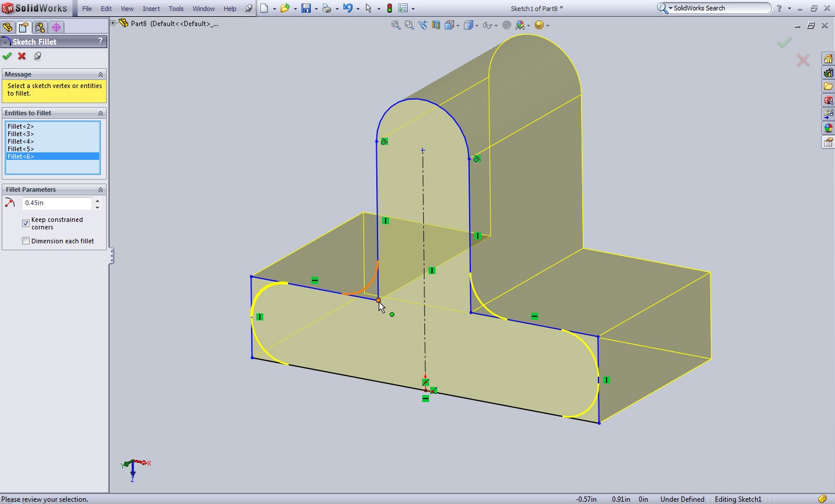Open the ConfigurationManager tab icon
The height and width of the screenshot is (504, 835).
pyautogui.click(x=40, y=28)
